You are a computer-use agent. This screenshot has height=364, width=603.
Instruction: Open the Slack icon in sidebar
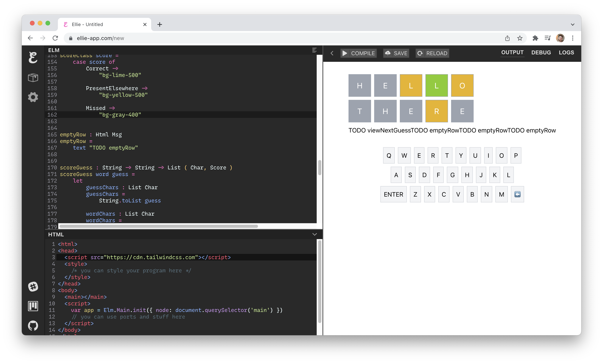33,286
